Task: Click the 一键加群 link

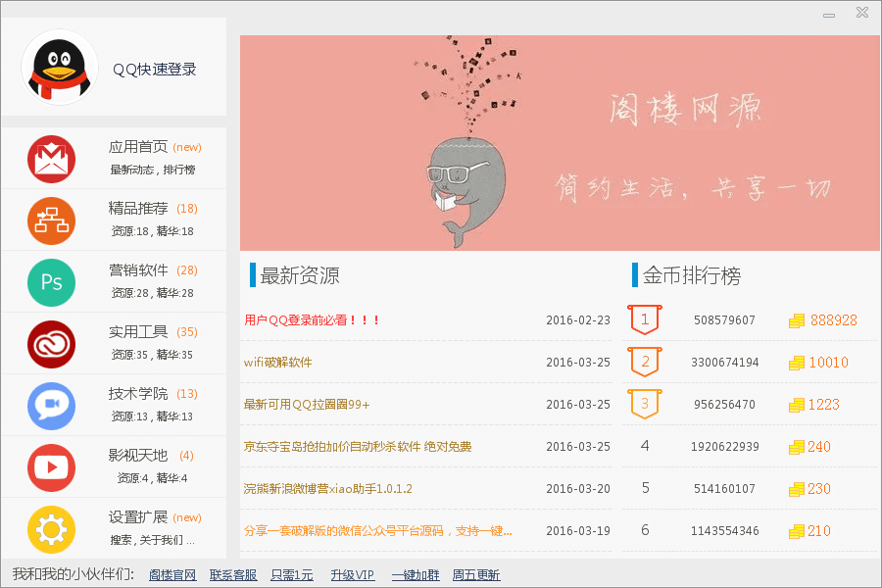Action: point(416,575)
